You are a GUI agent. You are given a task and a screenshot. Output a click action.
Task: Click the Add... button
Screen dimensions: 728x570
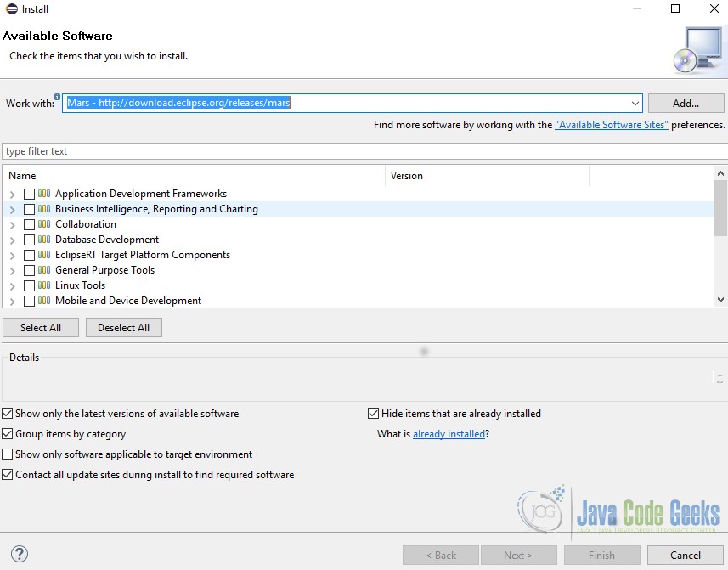point(686,103)
